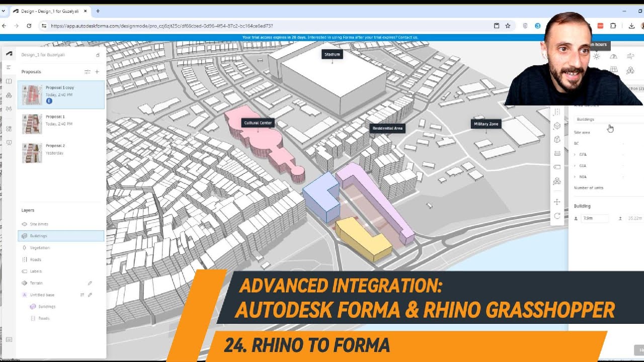The height and width of the screenshot is (362, 644).
Task: Select the building shape tool in right toolbar
Action: [x=557, y=139]
